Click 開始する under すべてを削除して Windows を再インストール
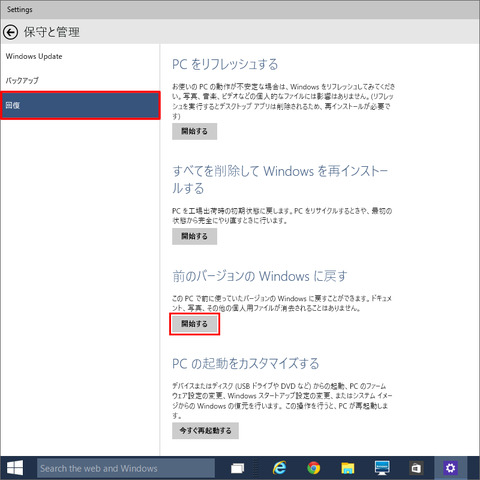Image resolution: width=480 pixels, height=480 pixels. [x=194, y=236]
